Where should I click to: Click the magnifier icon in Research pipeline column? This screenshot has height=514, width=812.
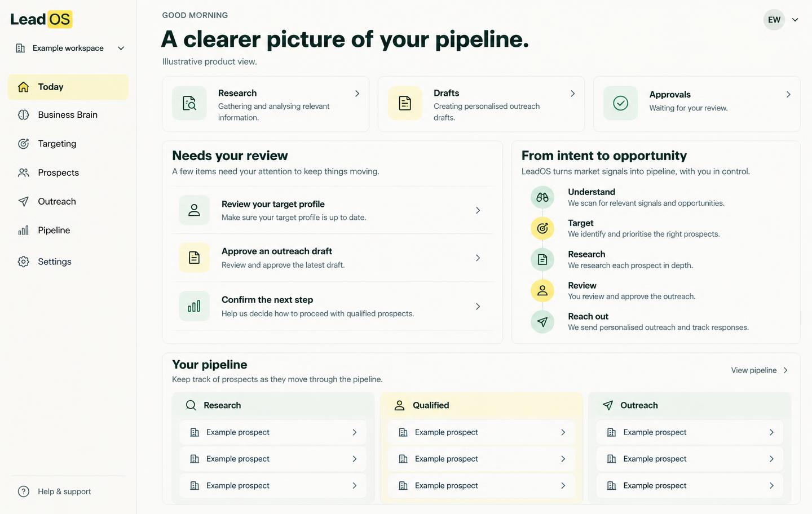[191, 405]
